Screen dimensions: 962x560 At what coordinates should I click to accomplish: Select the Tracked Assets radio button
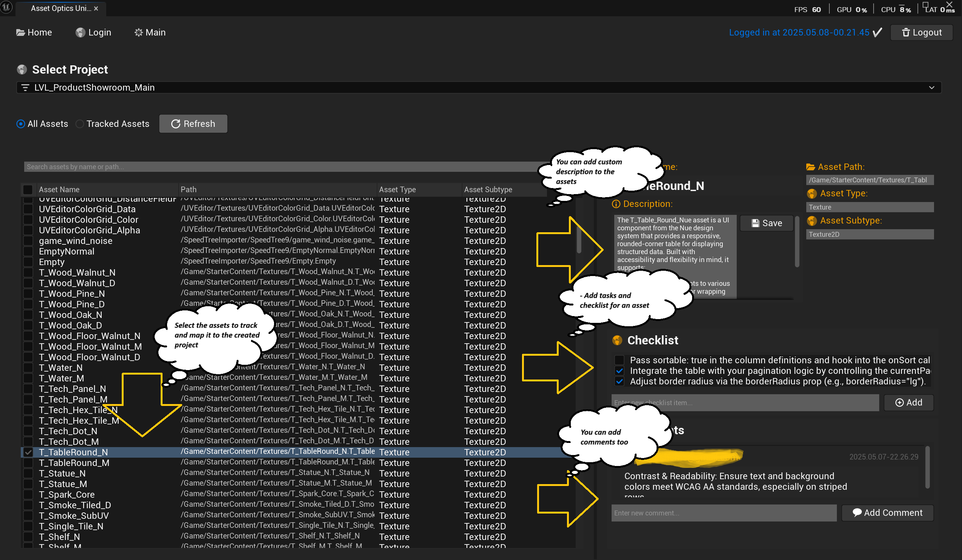pos(80,123)
